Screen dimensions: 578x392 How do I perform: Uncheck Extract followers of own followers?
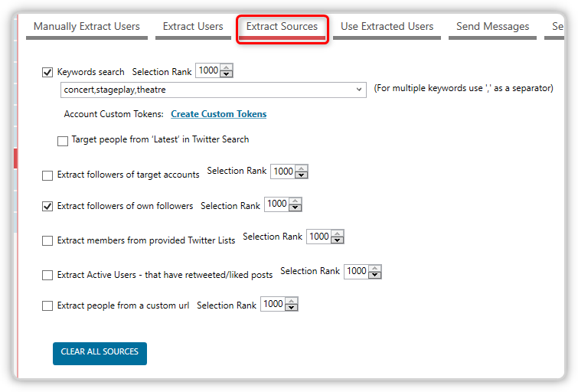coord(47,206)
